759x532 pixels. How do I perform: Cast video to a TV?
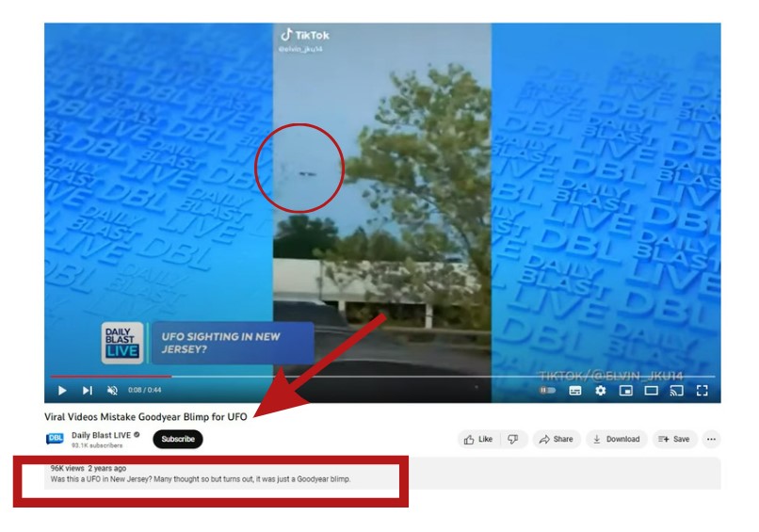click(x=676, y=390)
